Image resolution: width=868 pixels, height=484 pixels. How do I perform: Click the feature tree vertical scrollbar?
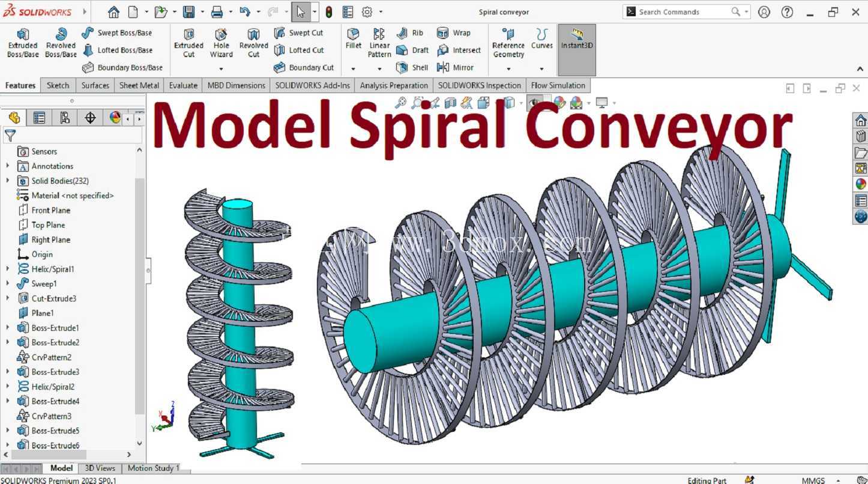[x=140, y=295]
